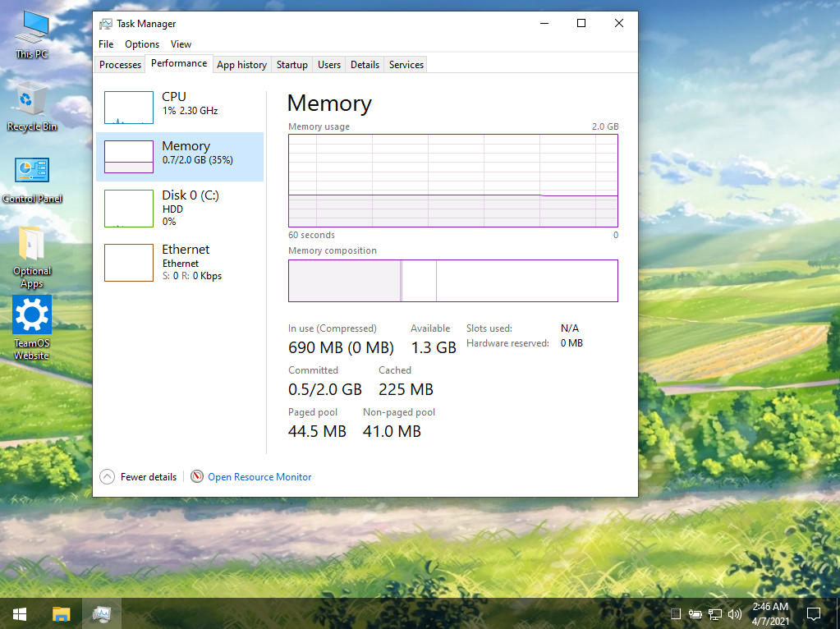Viewport: 840px width, 629px height.
Task: Click the network tray icon
Action: pos(715,614)
